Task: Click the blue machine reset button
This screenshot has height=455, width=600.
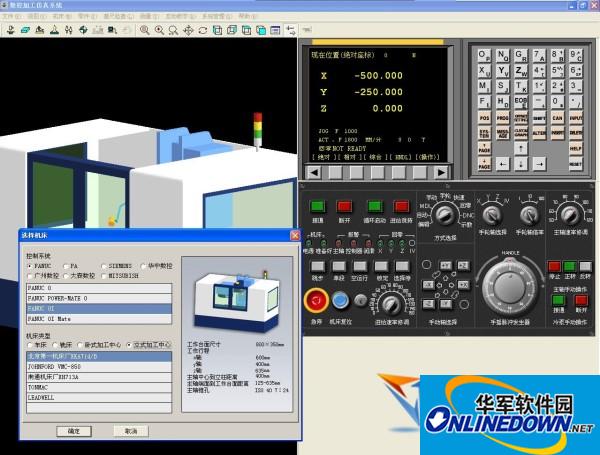Action: (x=342, y=299)
